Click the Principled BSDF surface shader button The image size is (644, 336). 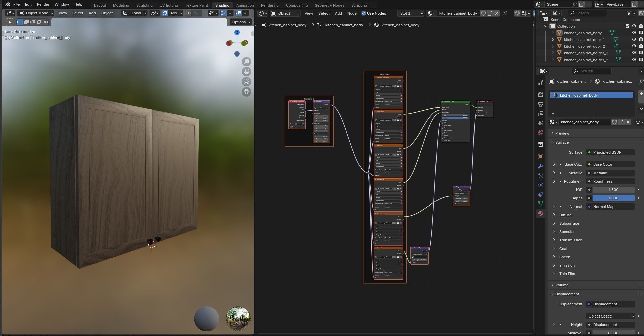(610, 152)
